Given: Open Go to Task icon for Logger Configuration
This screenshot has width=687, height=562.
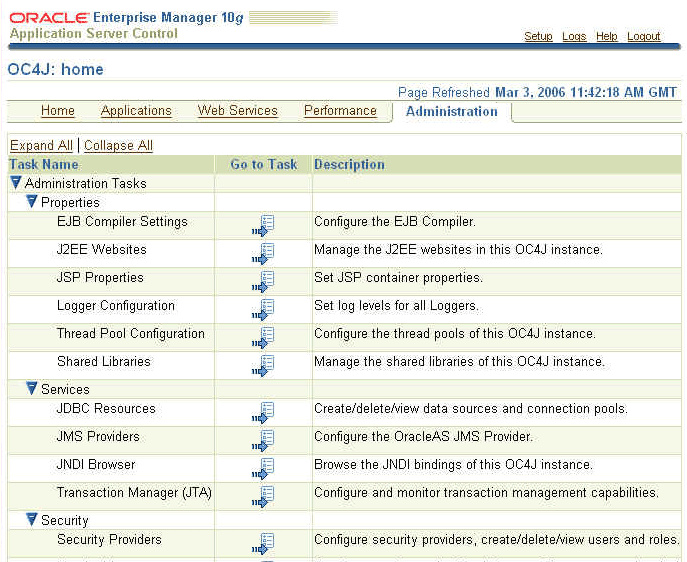Looking at the screenshot, I should click(x=263, y=310).
